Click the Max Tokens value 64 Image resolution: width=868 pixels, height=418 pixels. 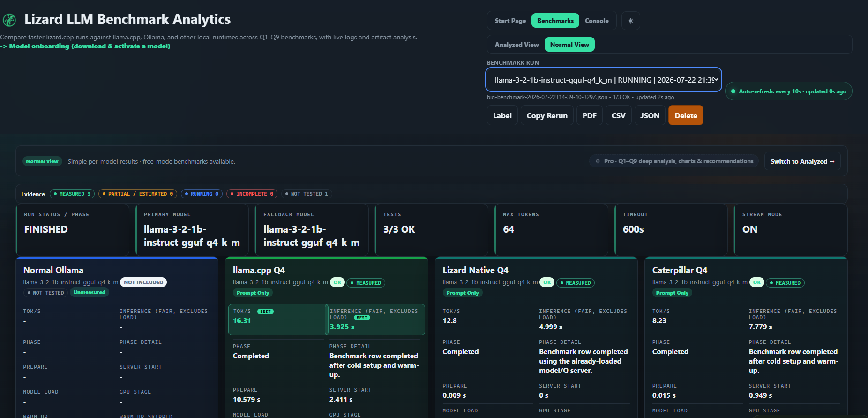click(x=509, y=229)
